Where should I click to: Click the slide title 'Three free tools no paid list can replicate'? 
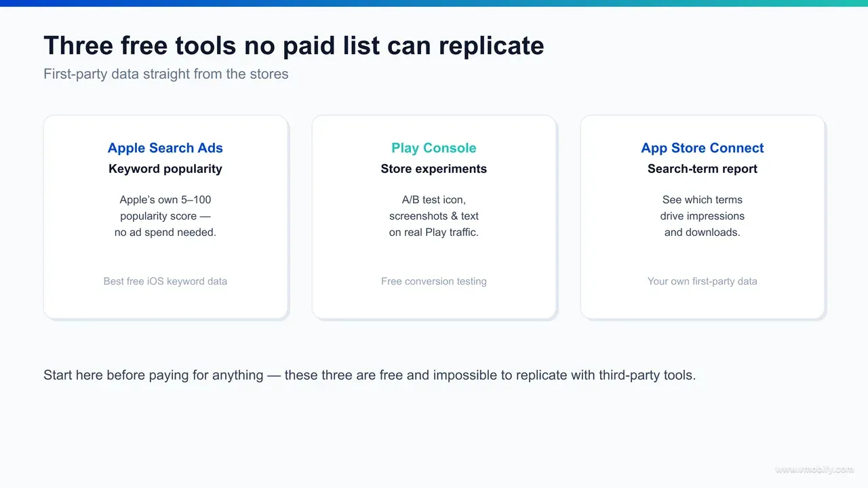point(294,46)
